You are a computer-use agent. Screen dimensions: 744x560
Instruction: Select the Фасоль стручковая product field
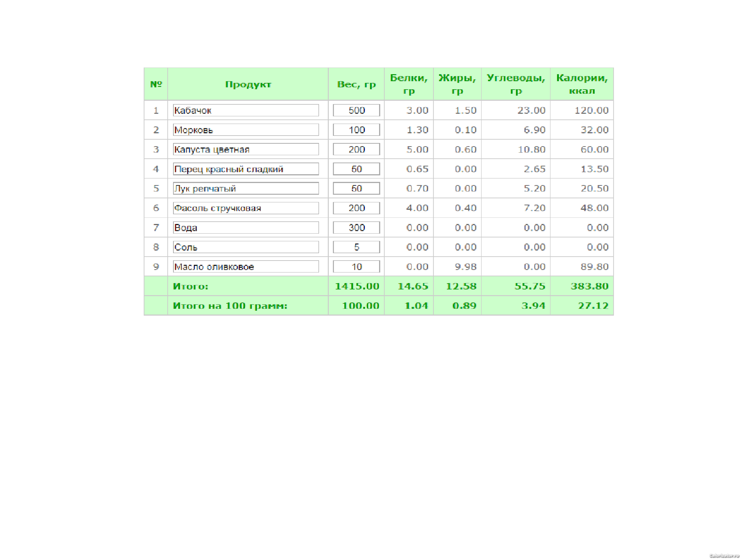pyautogui.click(x=246, y=208)
